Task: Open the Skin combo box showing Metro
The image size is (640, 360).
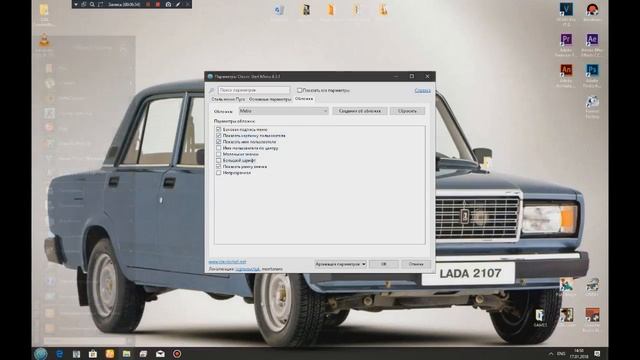Action: click(284, 111)
